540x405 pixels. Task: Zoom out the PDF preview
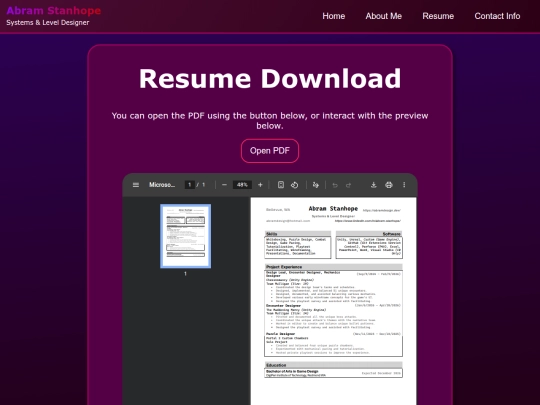(x=224, y=185)
